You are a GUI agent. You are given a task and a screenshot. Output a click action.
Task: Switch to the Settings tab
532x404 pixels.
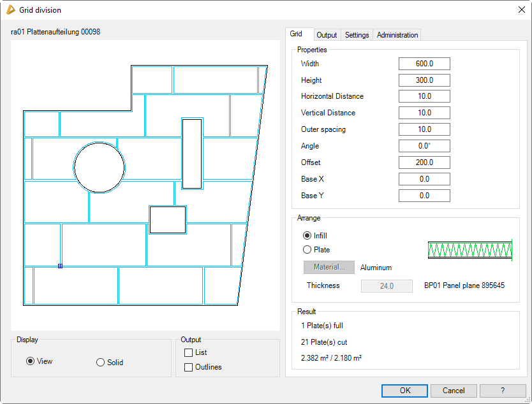point(357,35)
